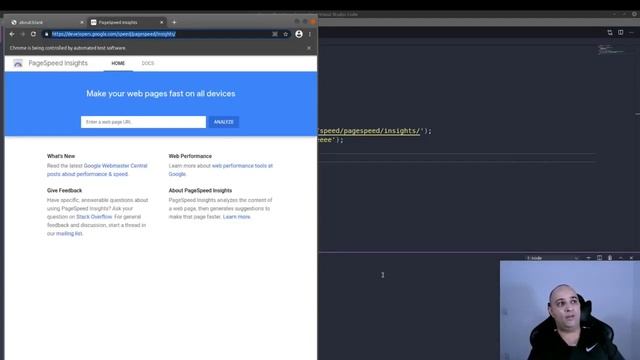
Task: Add a new terminal in VS Code panel
Action: pyautogui.click(x=588, y=258)
